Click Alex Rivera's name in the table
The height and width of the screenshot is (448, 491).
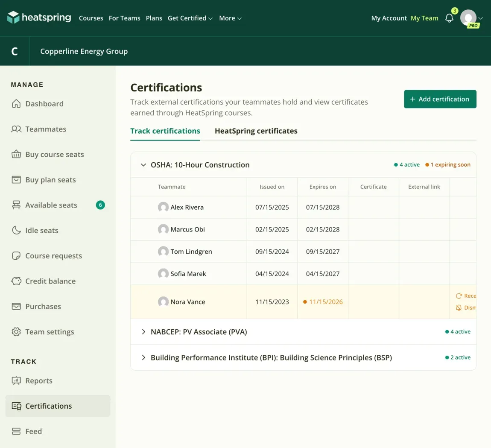pyautogui.click(x=187, y=207)
